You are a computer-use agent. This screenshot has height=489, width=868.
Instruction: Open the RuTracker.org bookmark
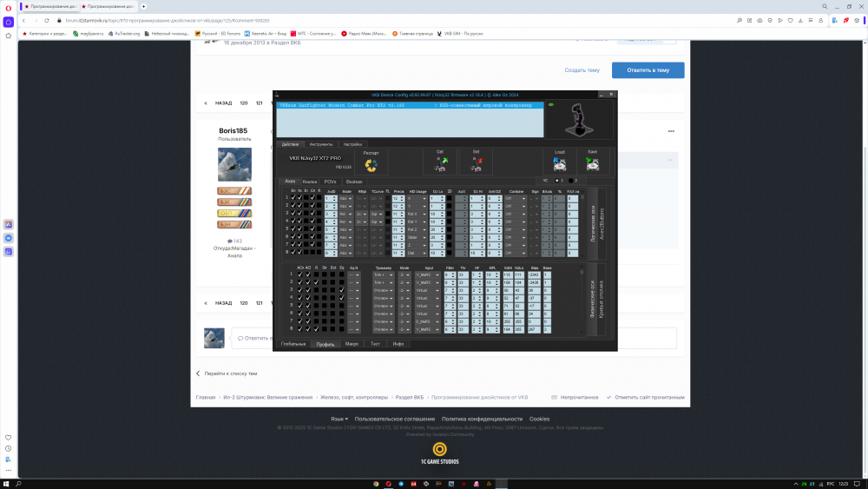click(x=124, y=34)
